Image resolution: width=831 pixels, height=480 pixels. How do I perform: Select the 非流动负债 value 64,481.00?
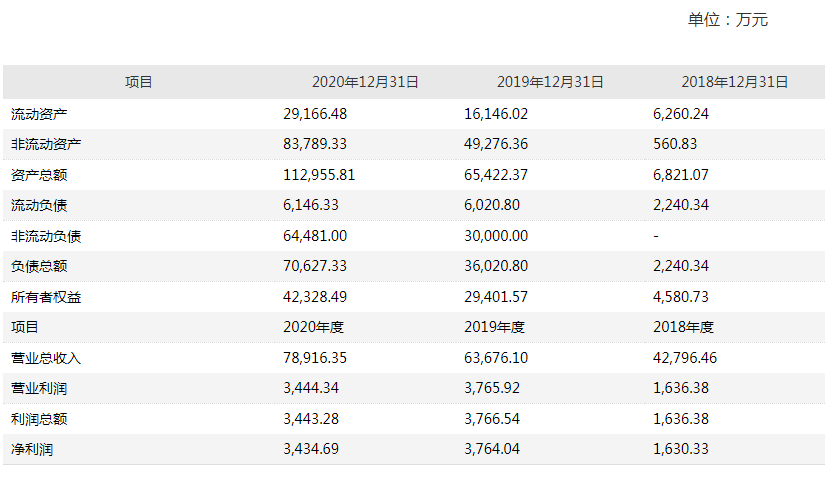(x=315, y=236)
